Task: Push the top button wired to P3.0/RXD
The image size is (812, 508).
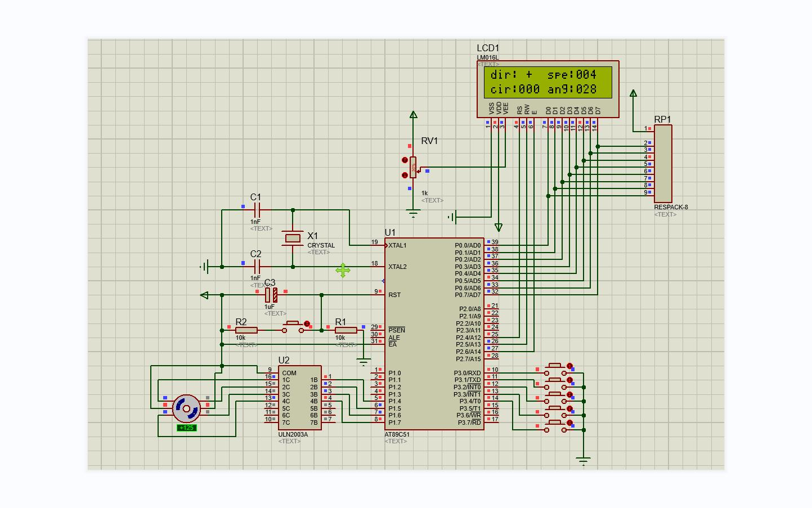Action: pos(556,370)
